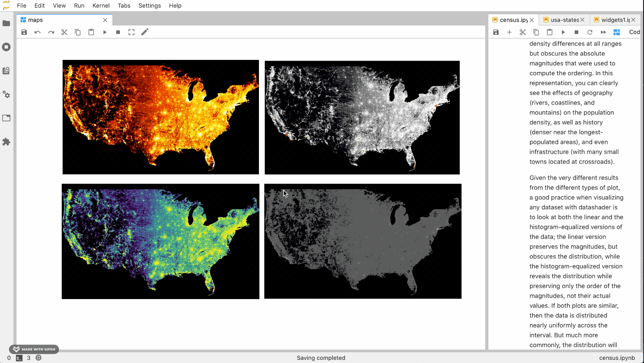The width and height of the screenshot is (644, 363).
Task: Save the maps dashboard
Action: tap(24, 32)
